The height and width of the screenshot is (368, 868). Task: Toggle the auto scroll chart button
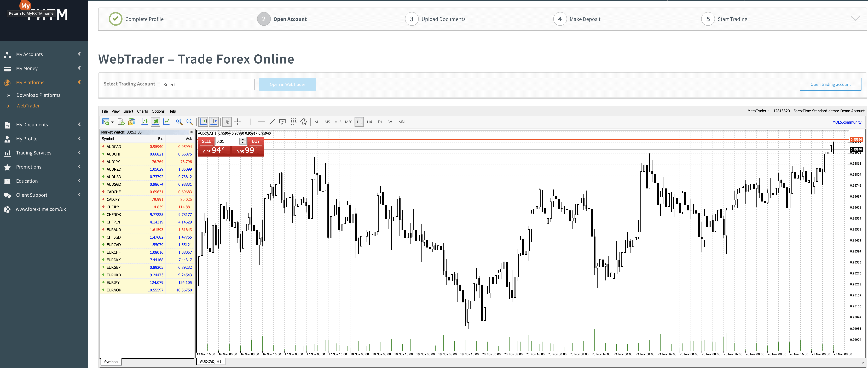[x=203, y=122]
